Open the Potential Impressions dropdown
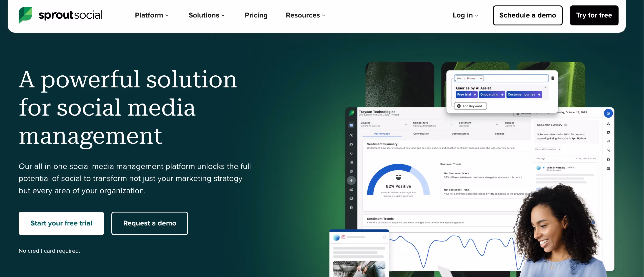The image size is (644, 277). click(x=547, y=149)
